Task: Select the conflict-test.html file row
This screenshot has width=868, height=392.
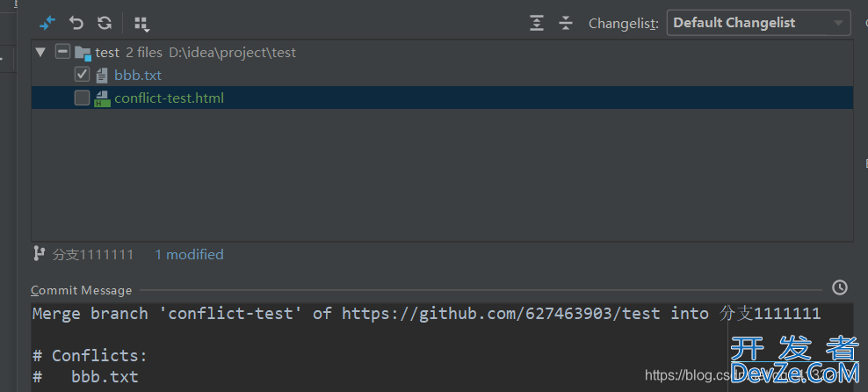Action: (442, 98)
